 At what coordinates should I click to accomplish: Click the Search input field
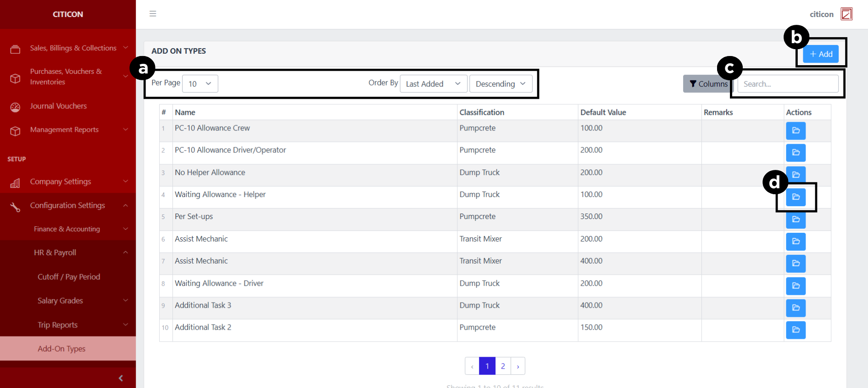tap(787, 84)
